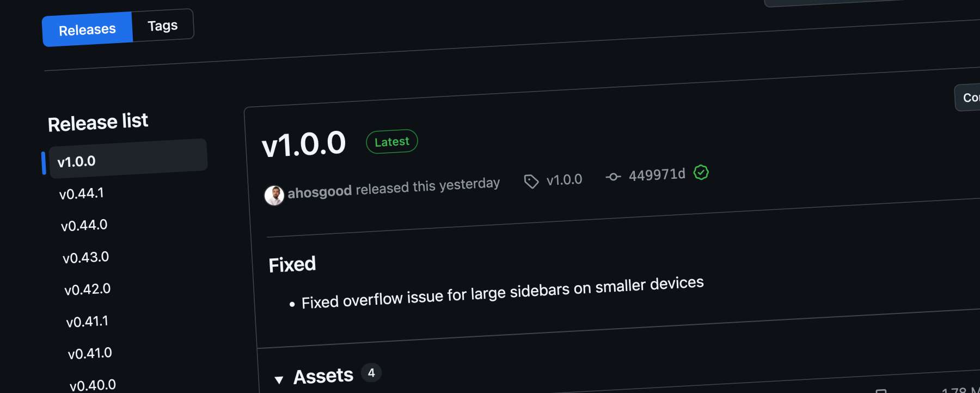The width and height of the screenshot is (980, 393).
Task: Click the Assets heading
Action: pyautogui.click(x=323, y=376)
